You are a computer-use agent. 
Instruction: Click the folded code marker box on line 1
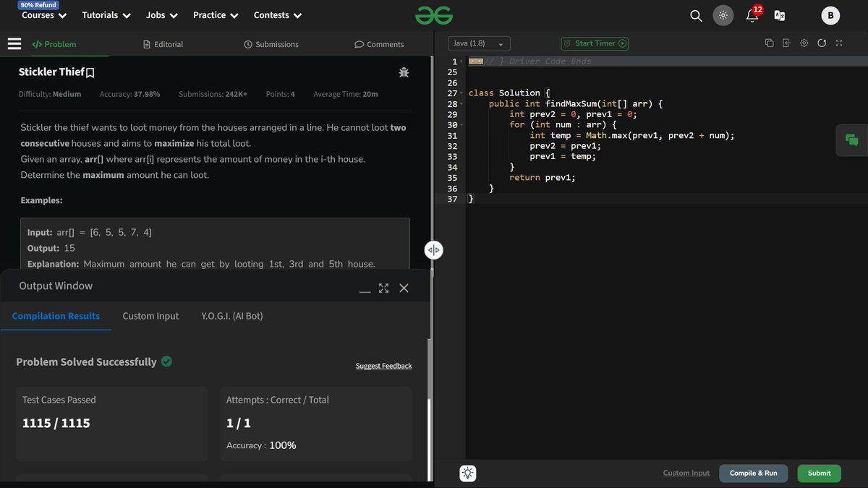(475, 61)
